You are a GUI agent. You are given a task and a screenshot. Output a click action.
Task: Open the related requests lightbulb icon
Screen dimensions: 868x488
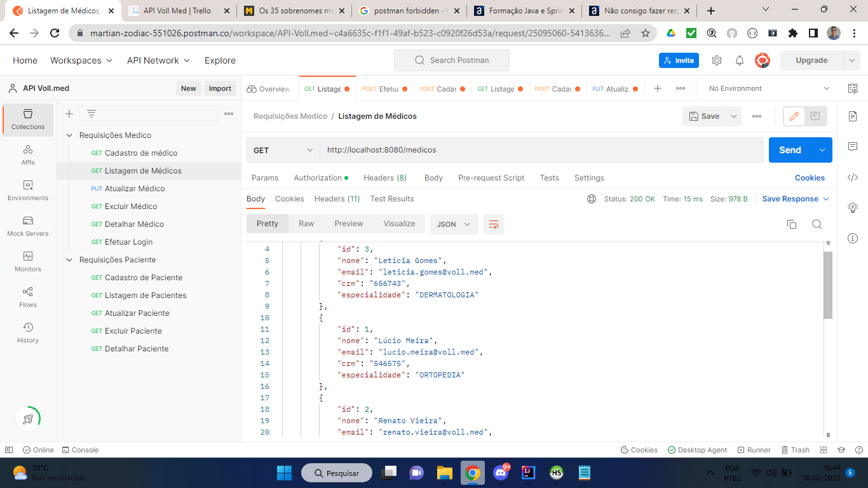pyautogui.click(x=853, y=208)
